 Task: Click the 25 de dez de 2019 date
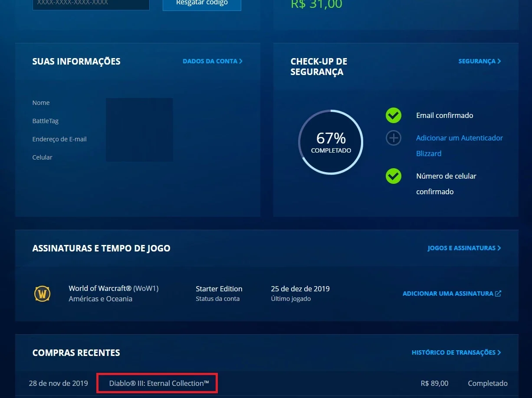tap(300, 289)
